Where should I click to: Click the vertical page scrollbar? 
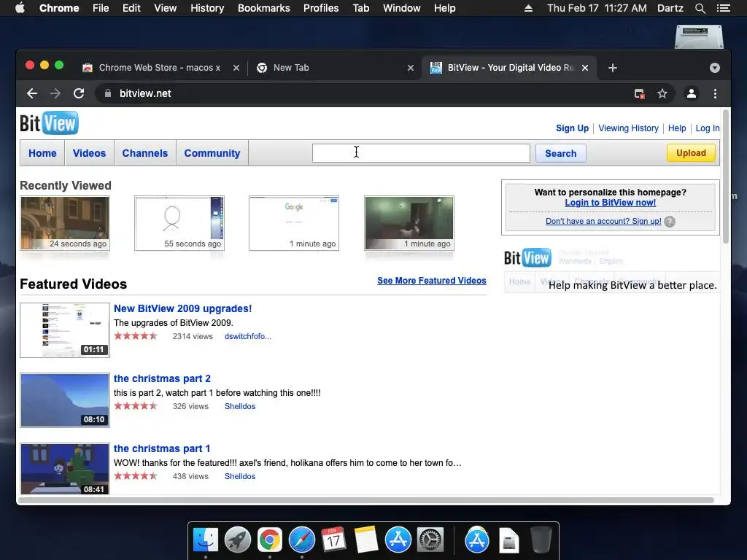pos(726,177)
